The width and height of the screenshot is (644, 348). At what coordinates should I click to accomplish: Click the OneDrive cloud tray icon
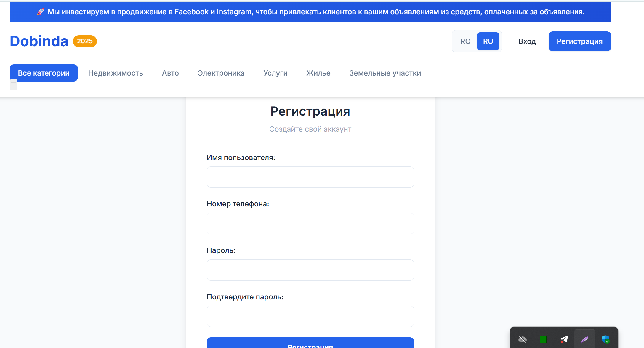click(523, 339)
